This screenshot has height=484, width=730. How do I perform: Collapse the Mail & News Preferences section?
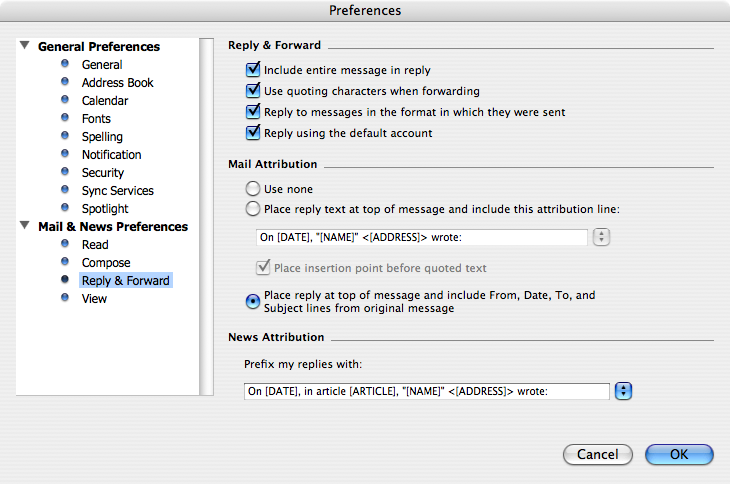coord(25,225)
